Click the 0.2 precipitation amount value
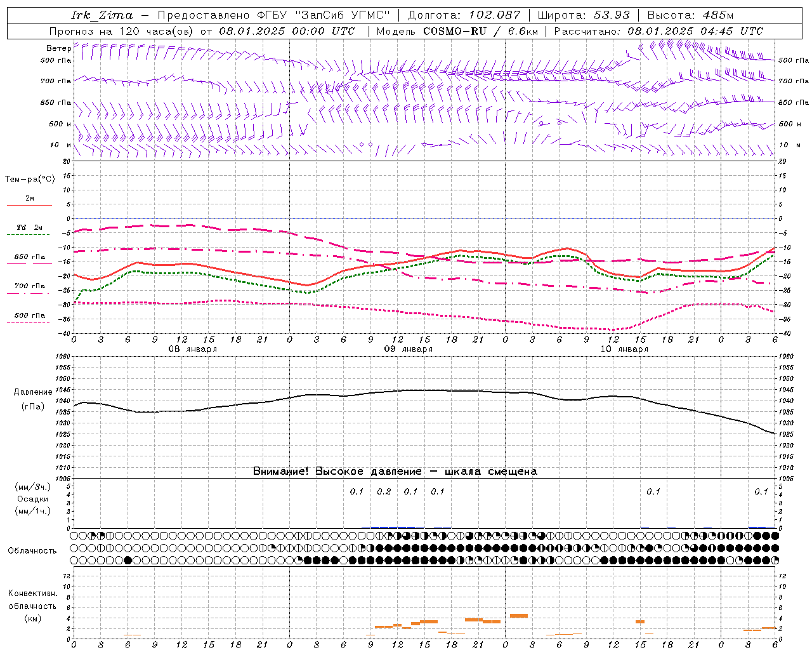This screenshot has height=650, width=812. [x=384, y=492]
